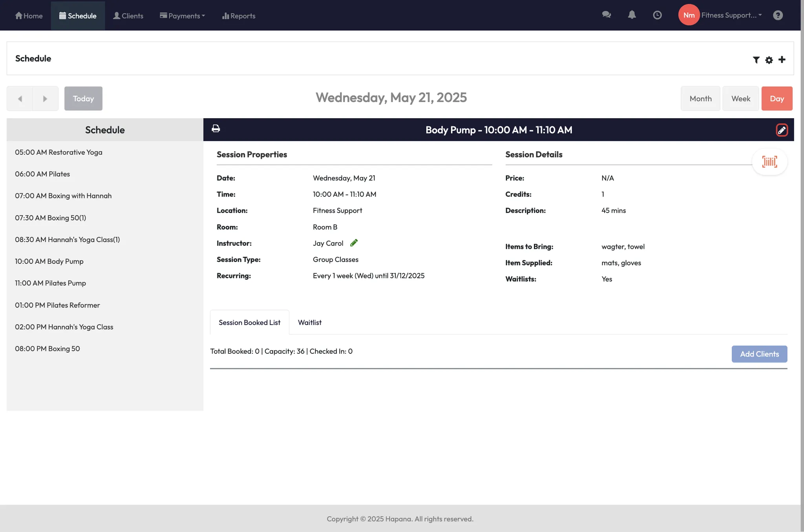
Task: Click the clock history icon
Action: pos(657,15)
